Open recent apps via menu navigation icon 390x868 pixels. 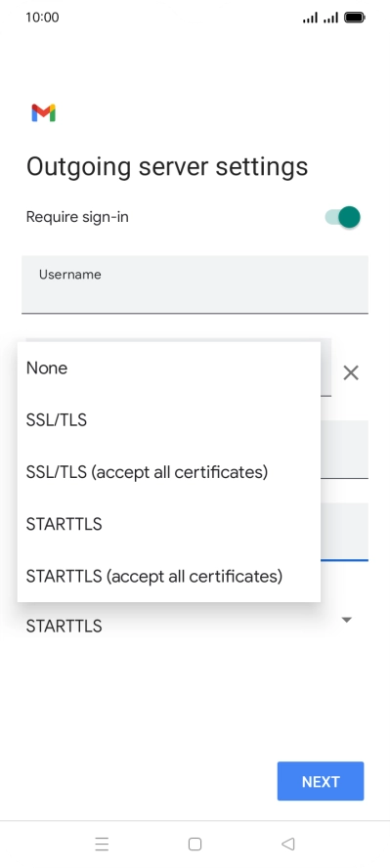(x=102, y=844)
